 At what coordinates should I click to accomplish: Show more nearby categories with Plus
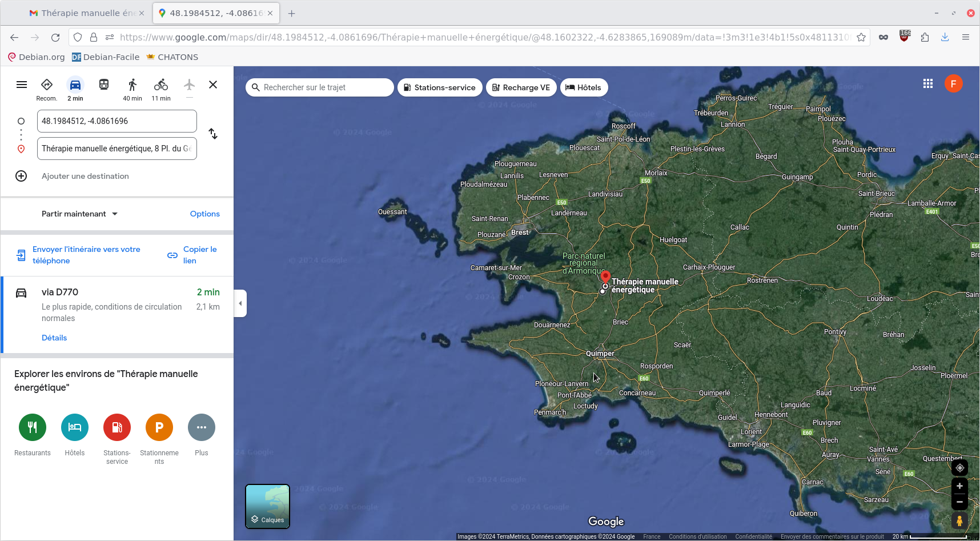[202, 427]
